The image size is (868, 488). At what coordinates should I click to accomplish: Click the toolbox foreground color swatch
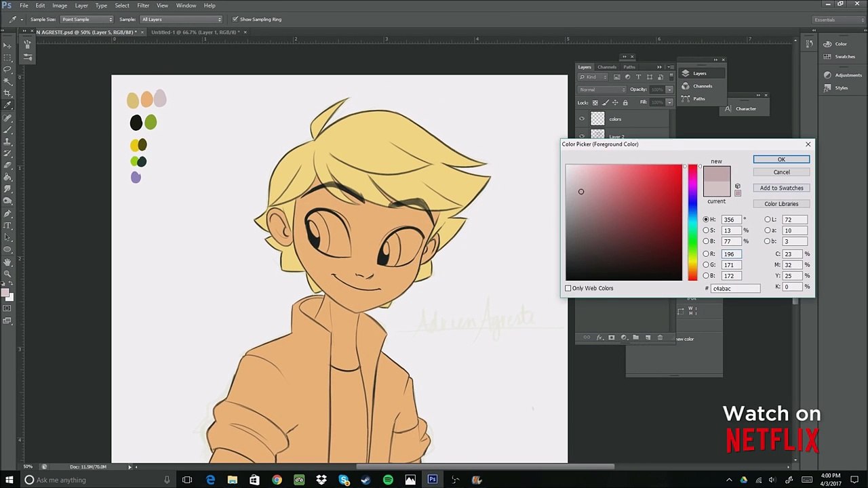(x=5, y=294)
